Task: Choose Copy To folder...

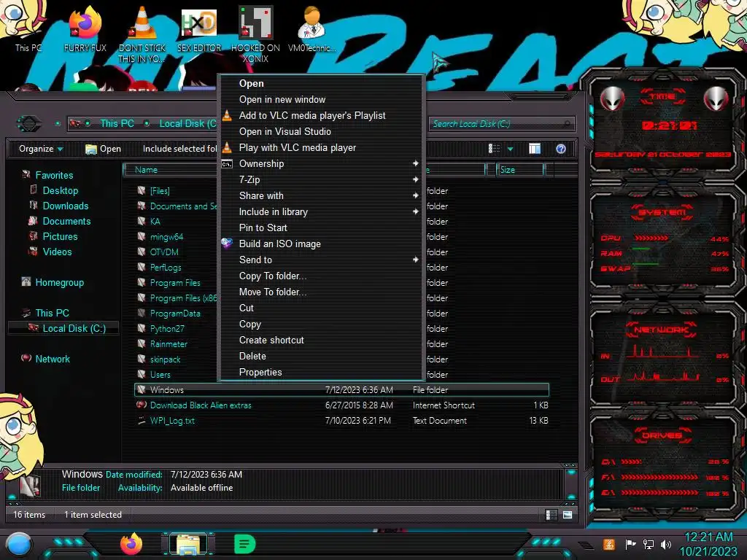Action: coord(321,276)
